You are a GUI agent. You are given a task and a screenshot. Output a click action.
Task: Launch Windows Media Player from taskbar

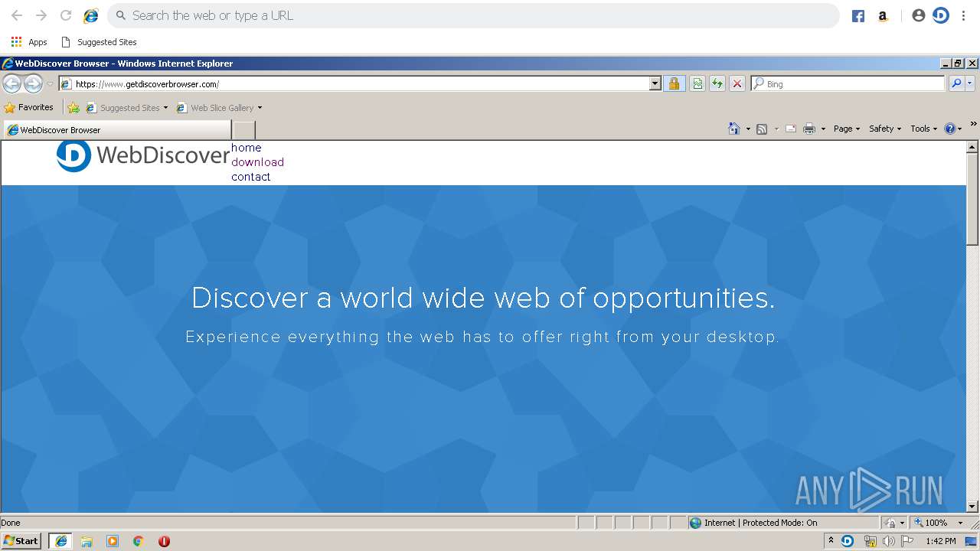[x=113, y=541]
